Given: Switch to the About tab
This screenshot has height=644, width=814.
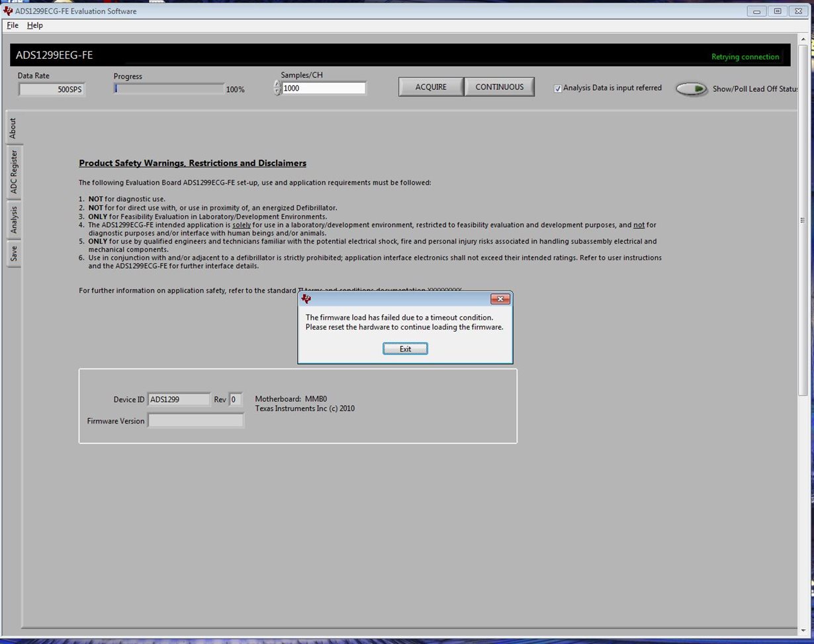Looking at the screenshot, I should 13,128.
